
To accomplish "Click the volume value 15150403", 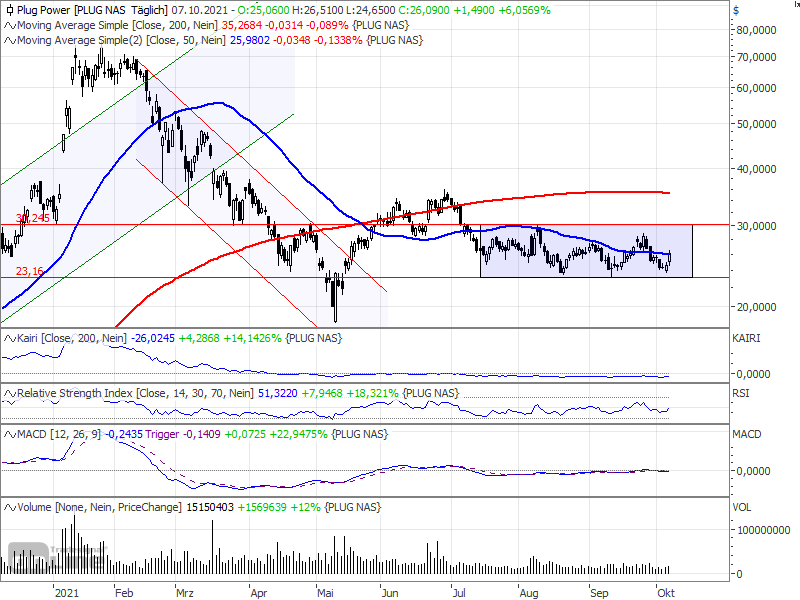I will [x=210, y=507].
